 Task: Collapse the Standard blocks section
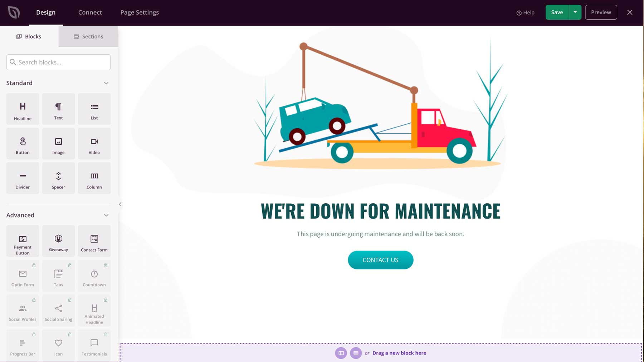[106, 83]
